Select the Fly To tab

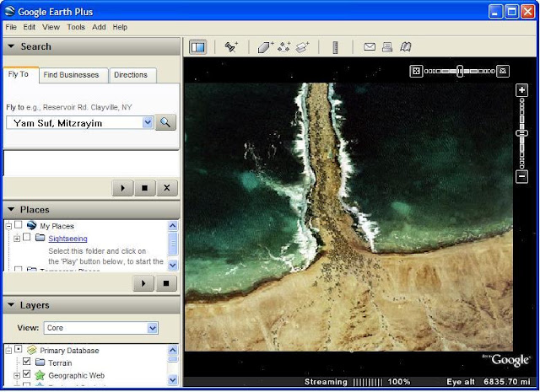(19, 74)
